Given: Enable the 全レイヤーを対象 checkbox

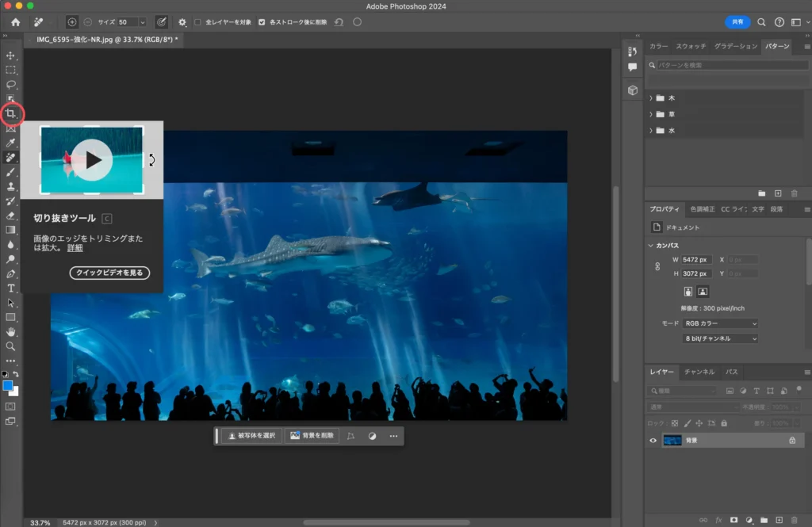Looking at the screenshot, I should pyautogui.click(x=198, y=22).
